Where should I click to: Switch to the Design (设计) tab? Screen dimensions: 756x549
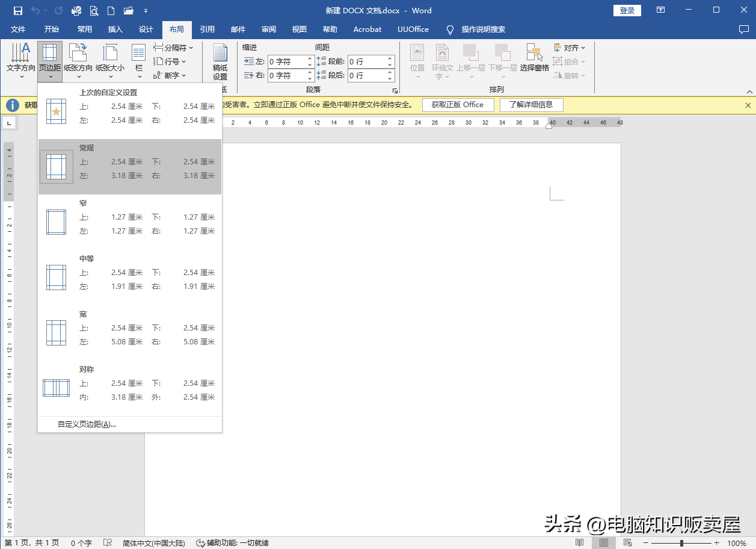146,29
